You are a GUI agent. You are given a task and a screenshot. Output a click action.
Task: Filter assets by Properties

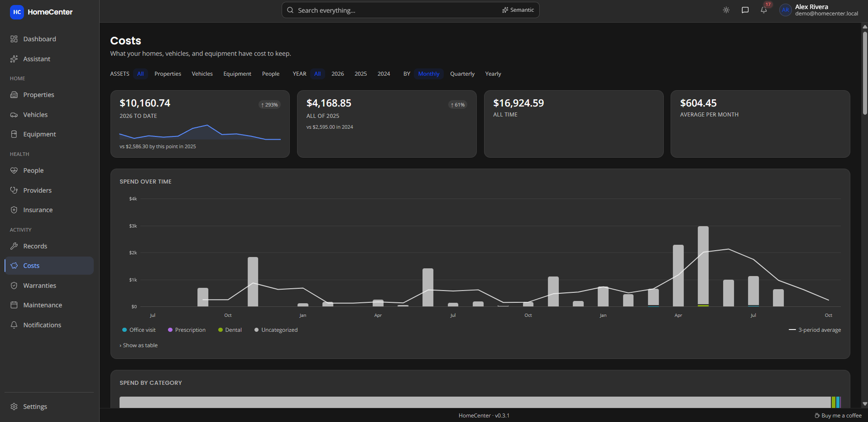pyautogui.click(x=168, y=74)
